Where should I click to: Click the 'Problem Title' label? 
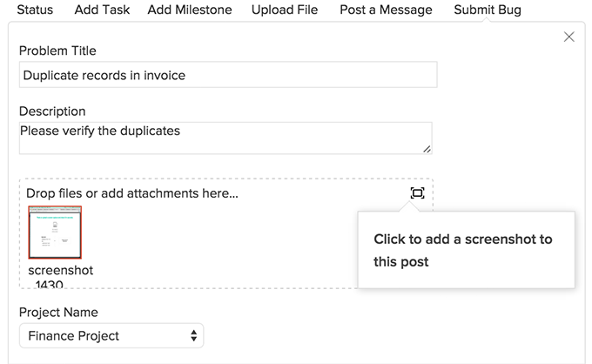click(x=57, y=51)
